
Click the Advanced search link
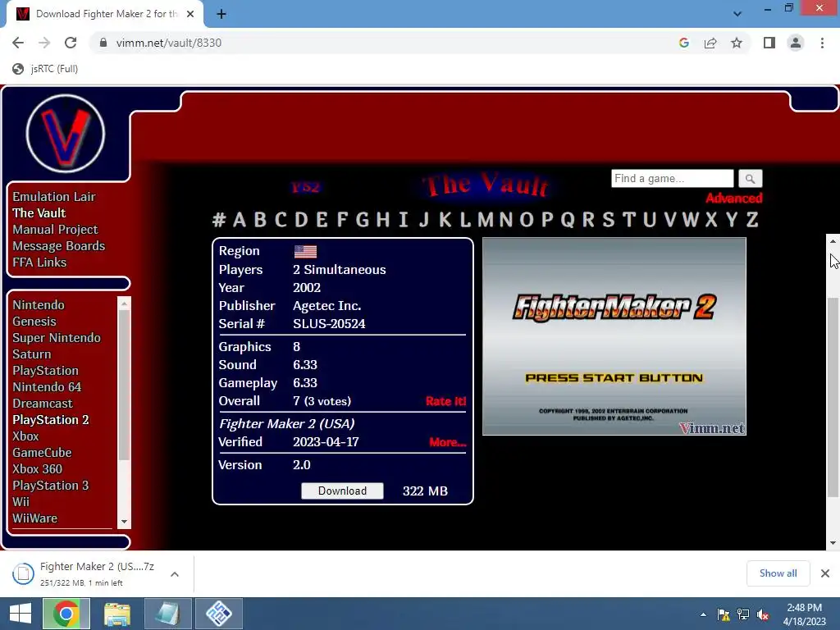[x=734, y=199]
